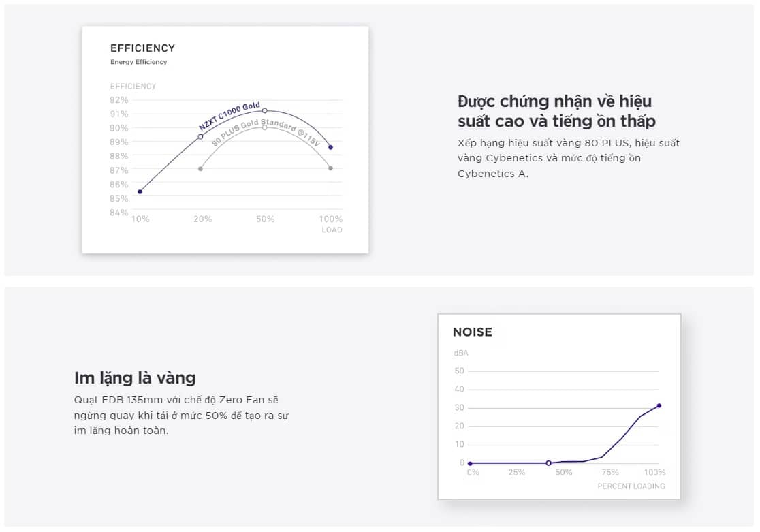Click the heading "Được chứng nhận về hiệu suất cao"

tap(556, 111)
